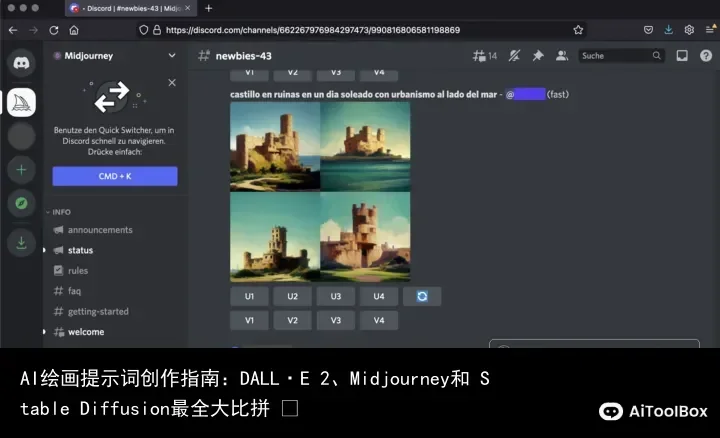The width and height of the screenshot is (720, 438).
Task: Go back with browser back arrow
Action: click(13, 30)
